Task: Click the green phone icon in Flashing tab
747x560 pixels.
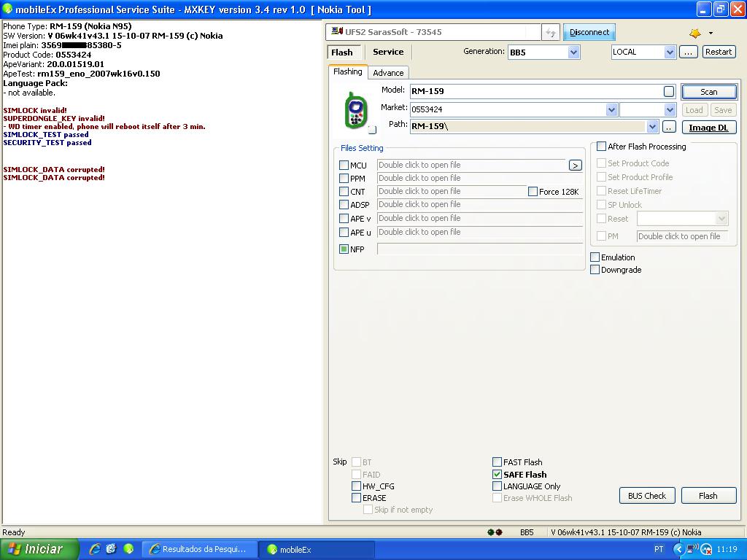Action: point(355,110)
